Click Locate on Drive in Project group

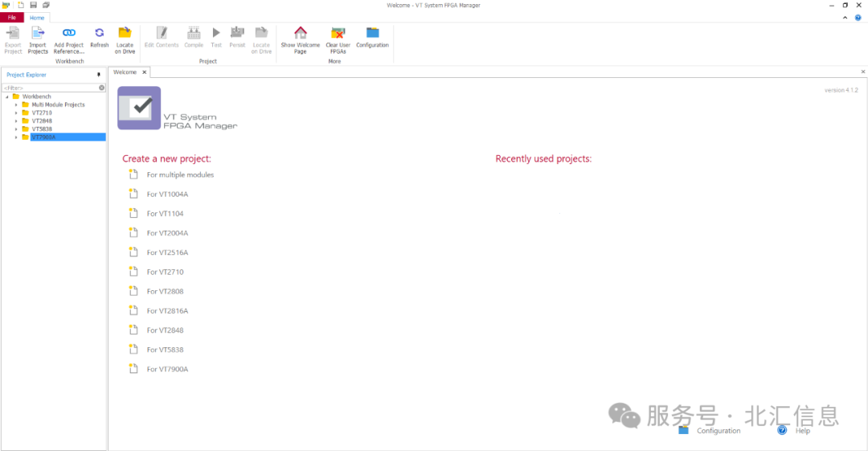click(261, 40)
